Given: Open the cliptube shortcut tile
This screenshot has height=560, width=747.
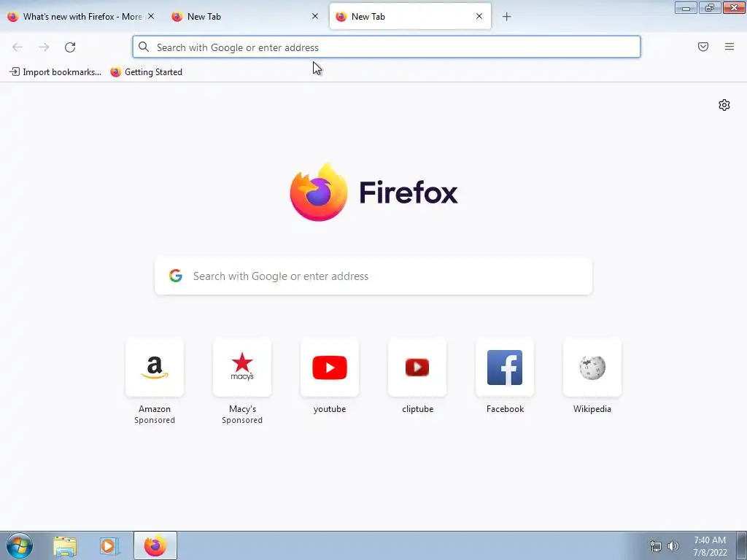Looking at the screenshot, I should [417, 367].
